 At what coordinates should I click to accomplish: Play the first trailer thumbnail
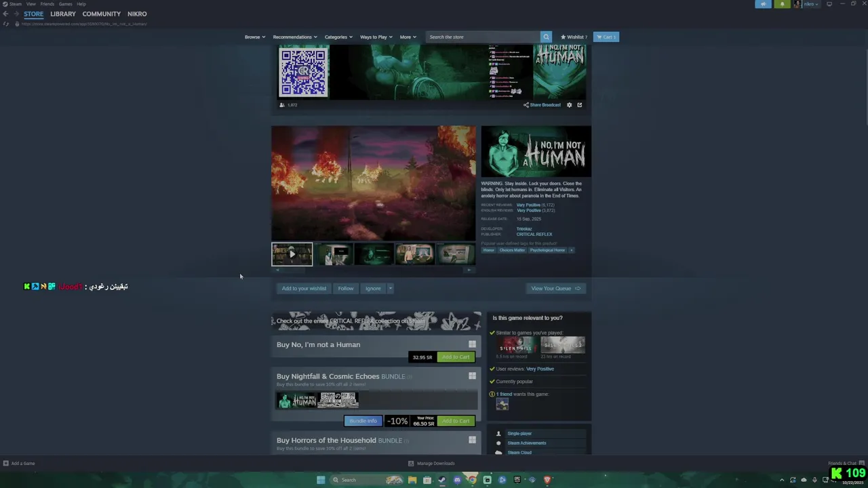[x=292, y=254]
